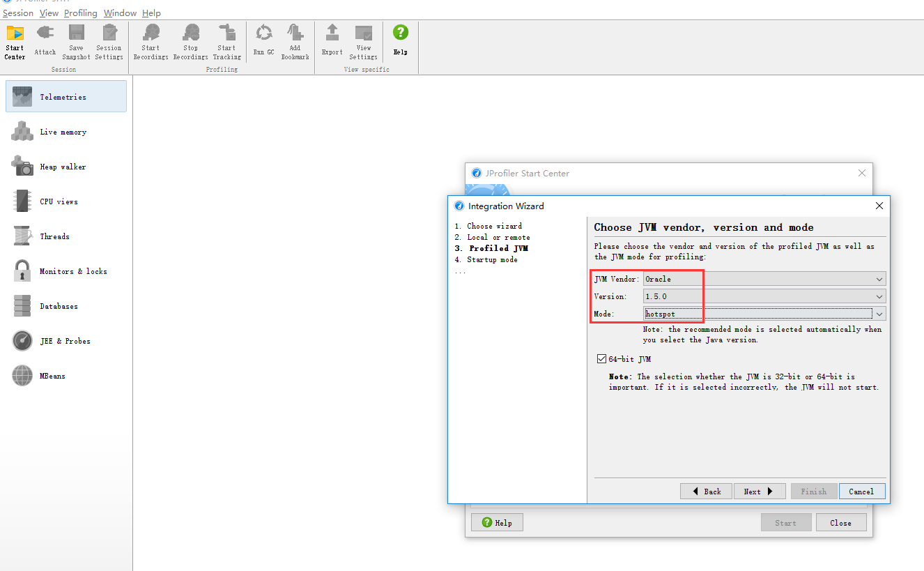Image resolution: width=924 pixels, height=571 pixels.
Task: Open the JVM Vendor dropdown
Action: [764, 279]
